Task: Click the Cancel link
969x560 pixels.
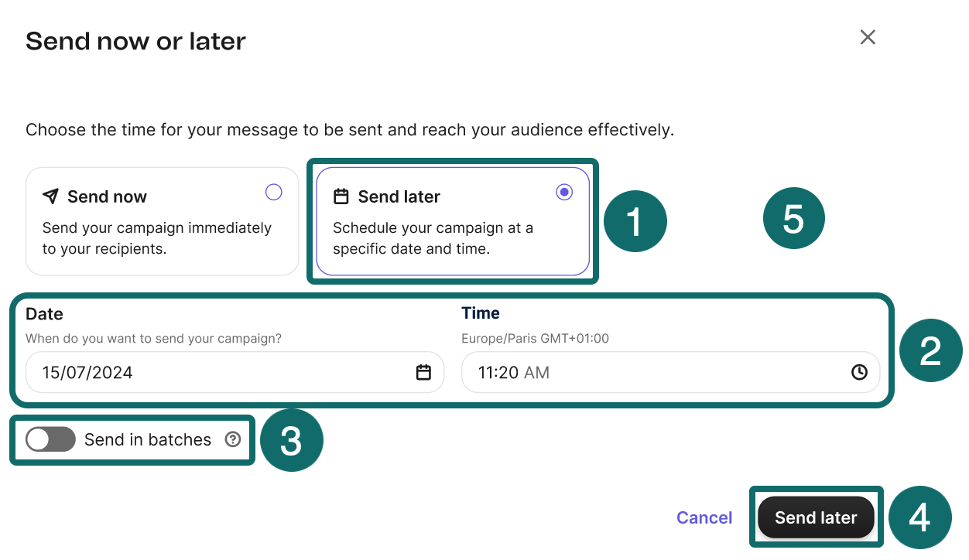Action: click(704, 517)
